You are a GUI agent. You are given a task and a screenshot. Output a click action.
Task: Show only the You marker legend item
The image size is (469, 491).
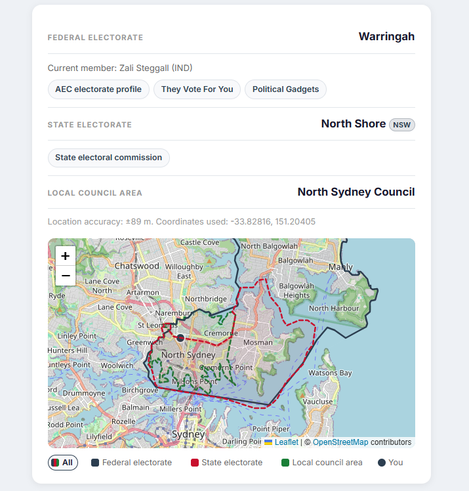[x=391, y=463]
